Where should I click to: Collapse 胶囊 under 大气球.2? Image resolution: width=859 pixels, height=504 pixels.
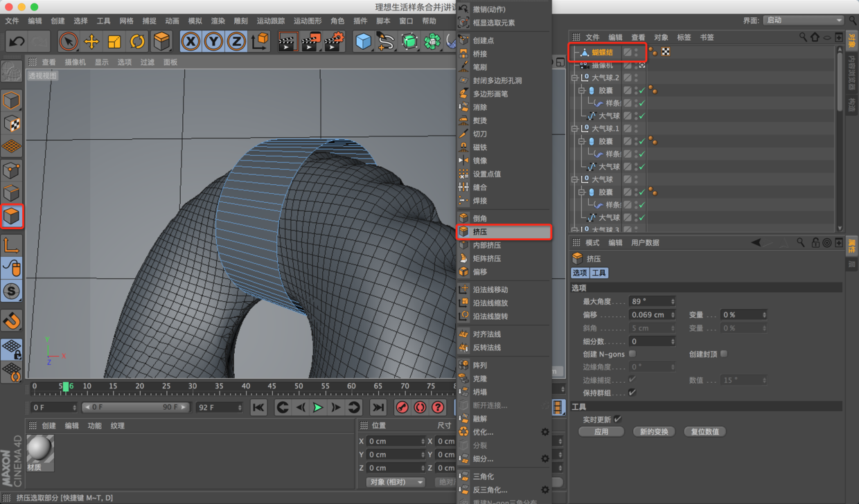point(583,90)
